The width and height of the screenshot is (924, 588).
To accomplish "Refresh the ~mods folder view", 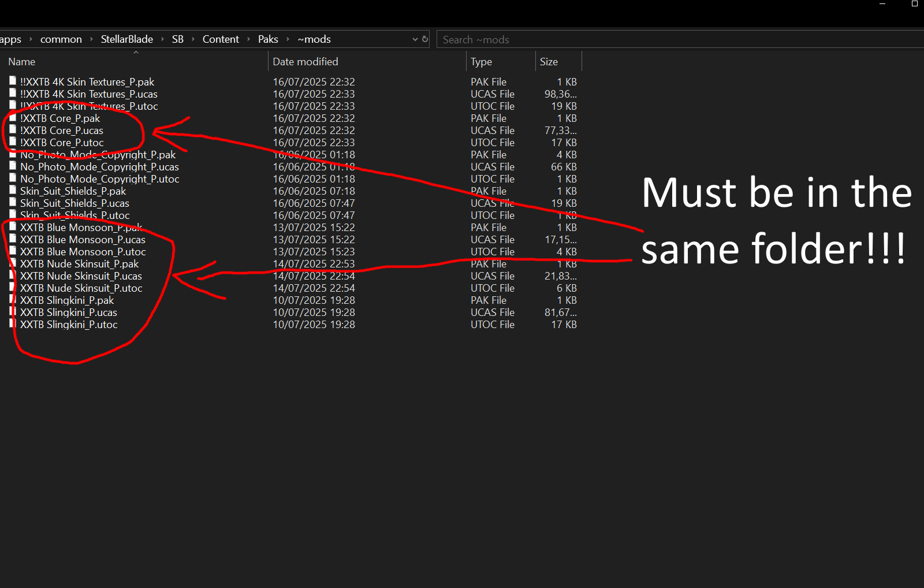I will pos(425,39).
